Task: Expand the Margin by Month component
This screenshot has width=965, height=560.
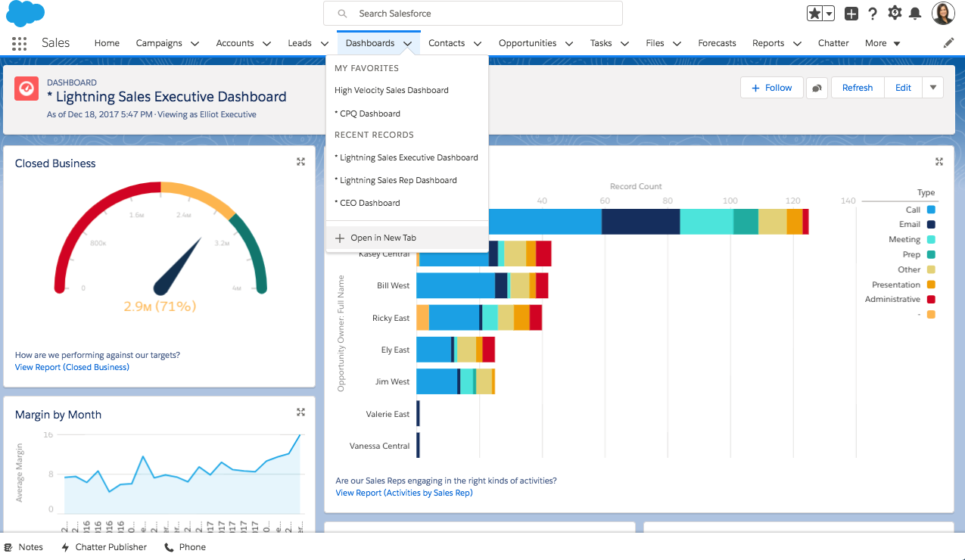Action: (x=300, y=412)
